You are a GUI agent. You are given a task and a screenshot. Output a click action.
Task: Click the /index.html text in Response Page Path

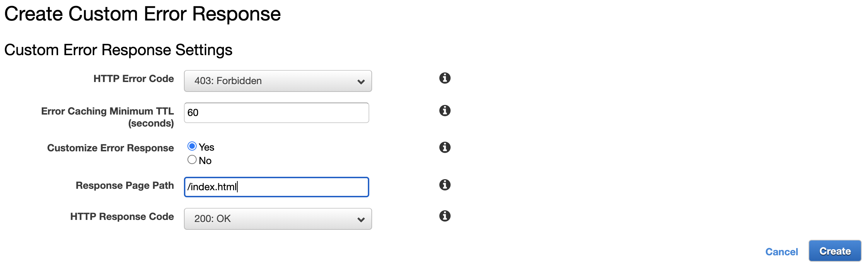tap(212, 187)
